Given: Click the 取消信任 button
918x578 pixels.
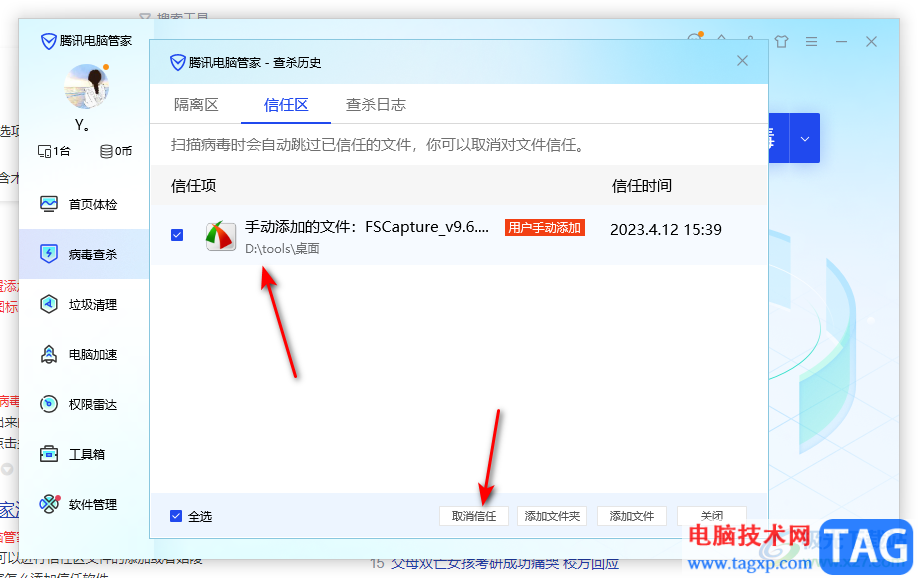Looking at the screenshot, I should (474, 516).
